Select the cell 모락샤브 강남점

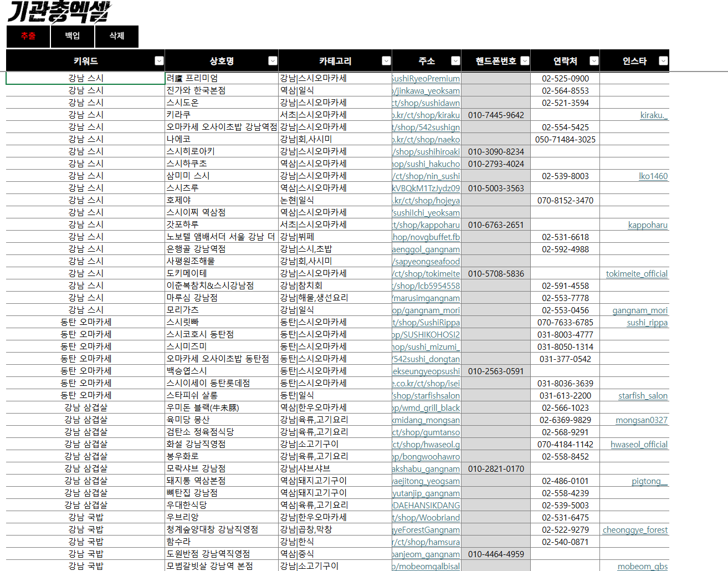click(x=222, y=468)
